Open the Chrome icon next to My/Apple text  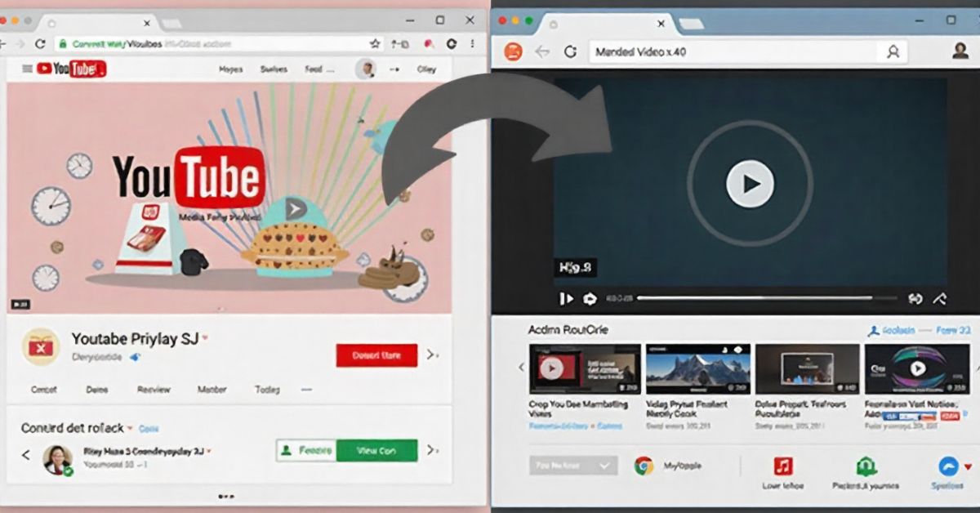644,466
